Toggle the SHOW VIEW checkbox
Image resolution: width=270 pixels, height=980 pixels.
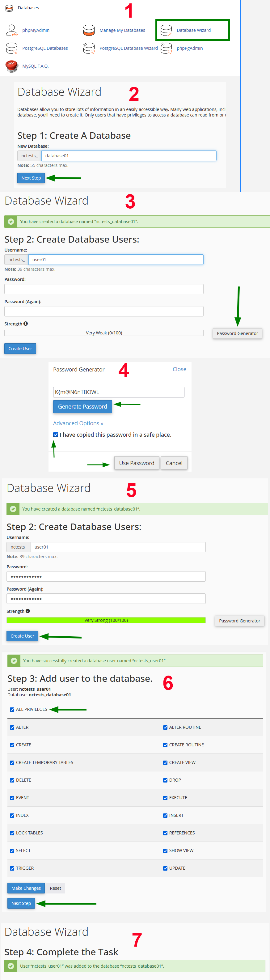[x=165, y=851]
